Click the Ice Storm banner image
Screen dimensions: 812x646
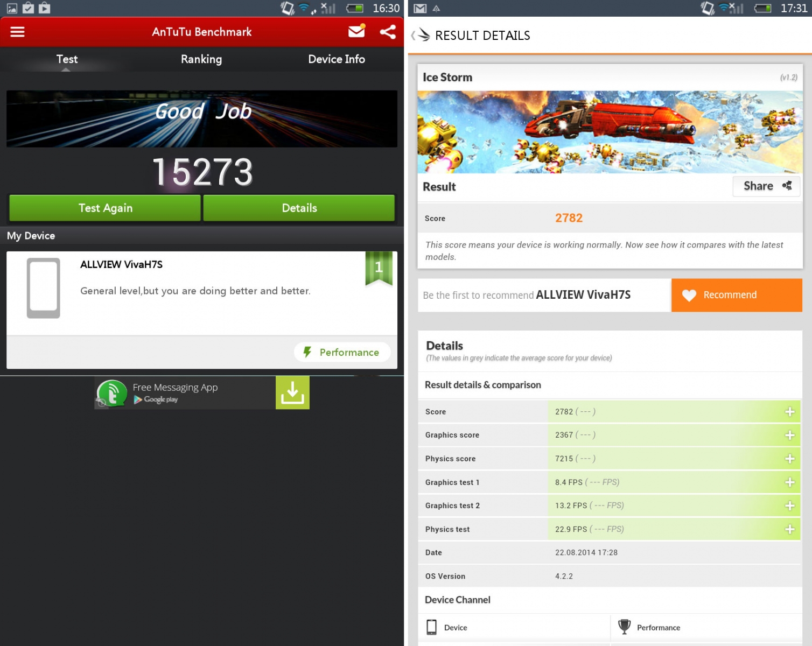pos(610,132)
